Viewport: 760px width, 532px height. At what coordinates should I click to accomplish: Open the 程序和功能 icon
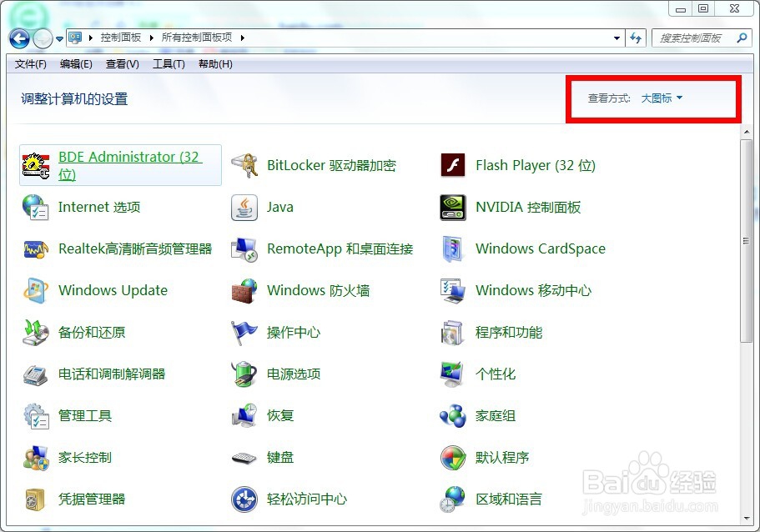point(453,333)
